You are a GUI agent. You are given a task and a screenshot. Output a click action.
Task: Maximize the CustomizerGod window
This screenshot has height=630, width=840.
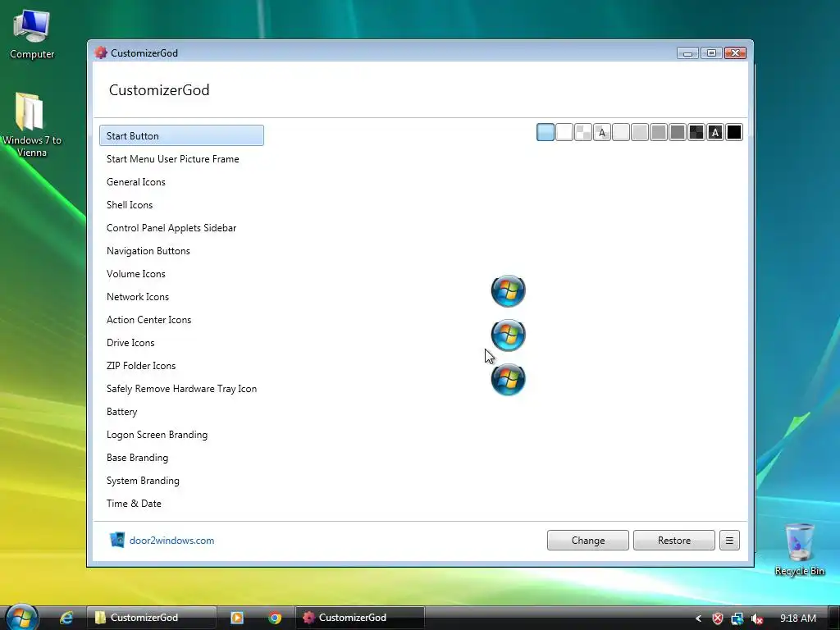click(711, 53)
